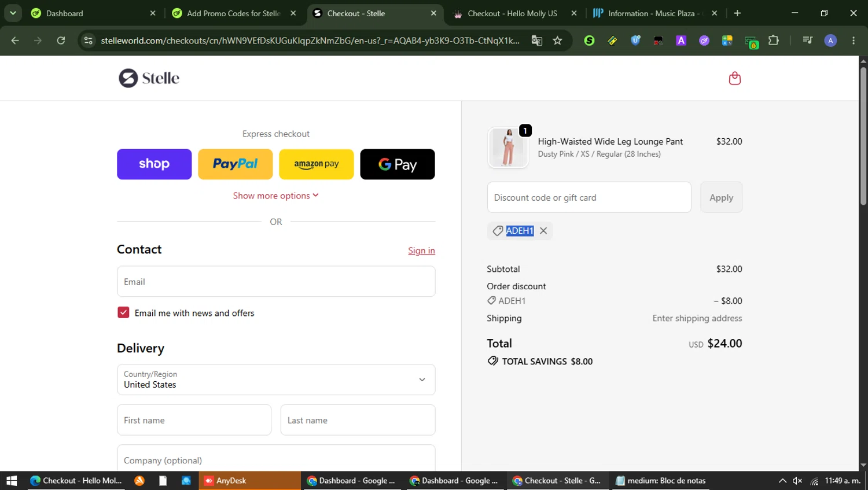Image resolution: width=868 pixels, height=490 pixels.
Task: Click the Last name field
Action: (x=358, y=420)
